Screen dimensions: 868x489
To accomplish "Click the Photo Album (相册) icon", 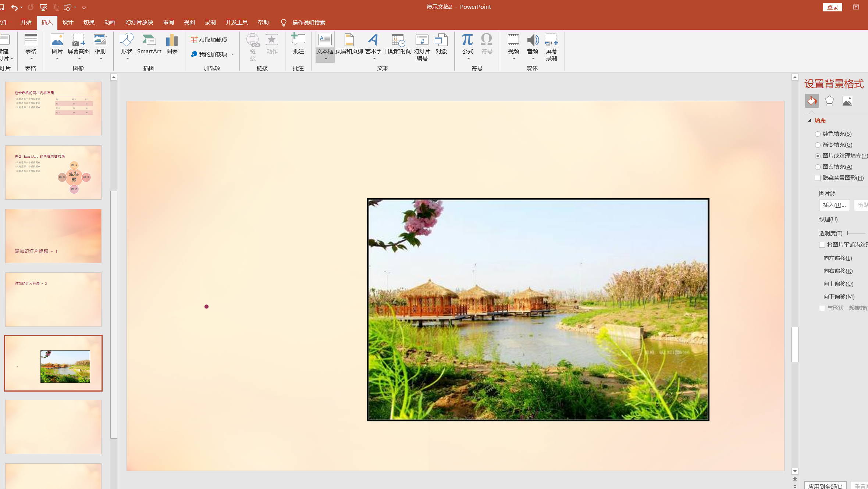I will [100, 44].
